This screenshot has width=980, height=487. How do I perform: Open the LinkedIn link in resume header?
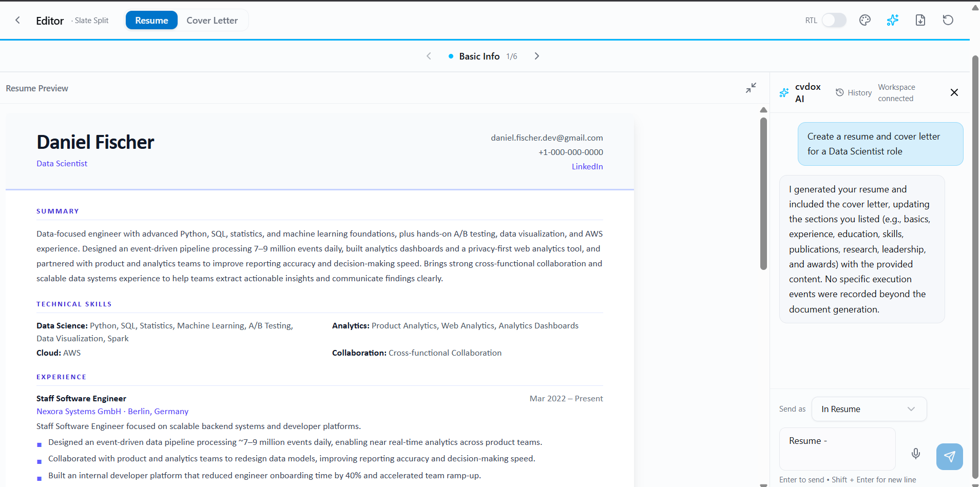(587, 166)
